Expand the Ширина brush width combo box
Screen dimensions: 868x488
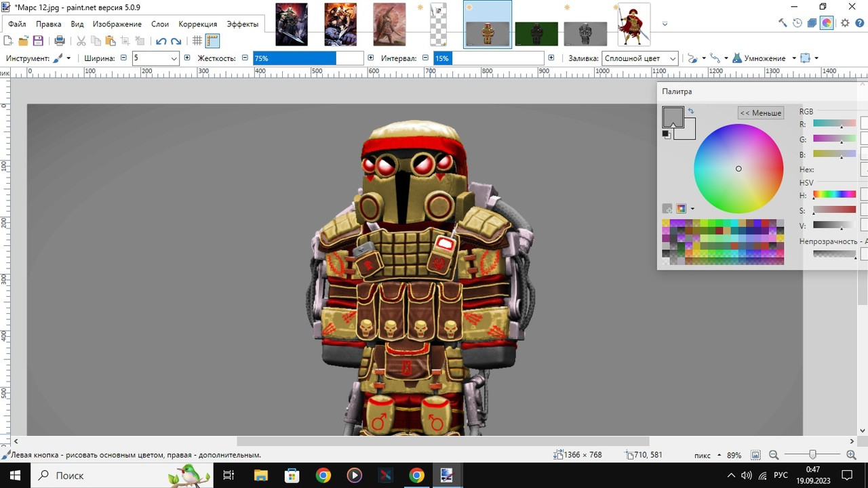tap(174, 58)
